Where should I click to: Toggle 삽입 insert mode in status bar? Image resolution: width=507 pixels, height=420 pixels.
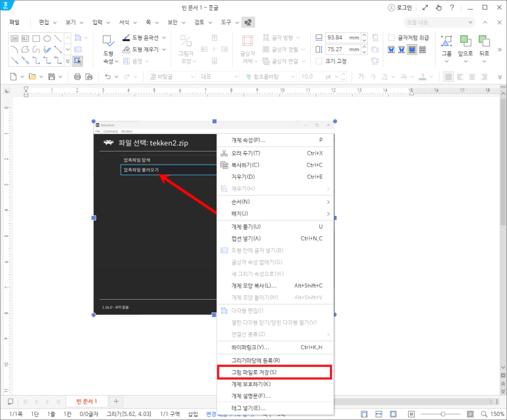[x=193, y=414]
